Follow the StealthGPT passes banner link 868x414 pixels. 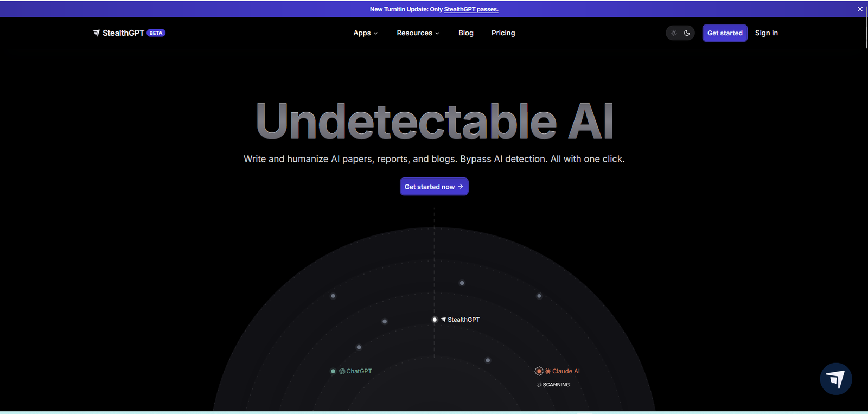click(471, 9)
